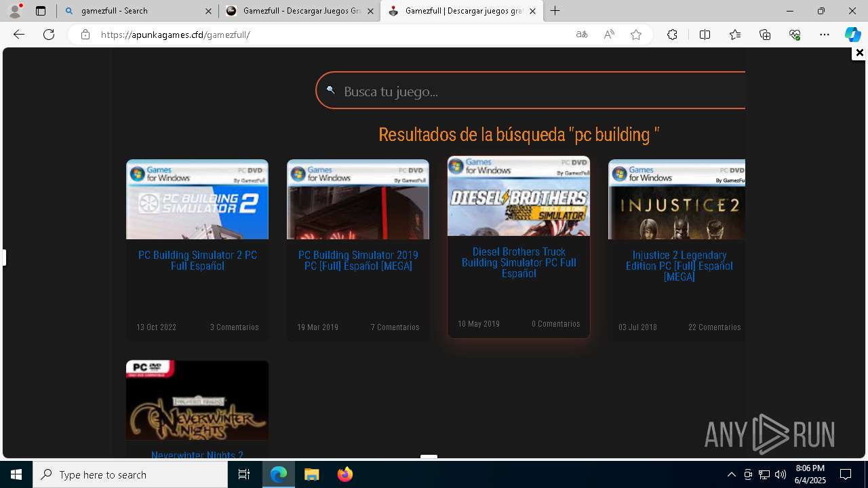
Task: Close the active Gamezfull tab
Action: click(532, 11)
